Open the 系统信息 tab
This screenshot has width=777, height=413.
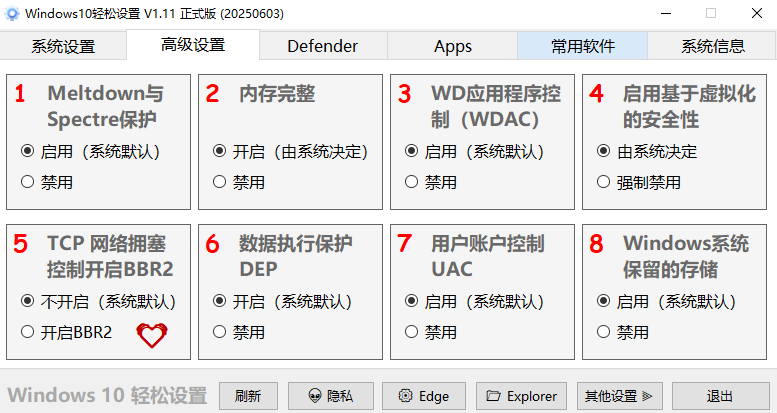point(712,46)
